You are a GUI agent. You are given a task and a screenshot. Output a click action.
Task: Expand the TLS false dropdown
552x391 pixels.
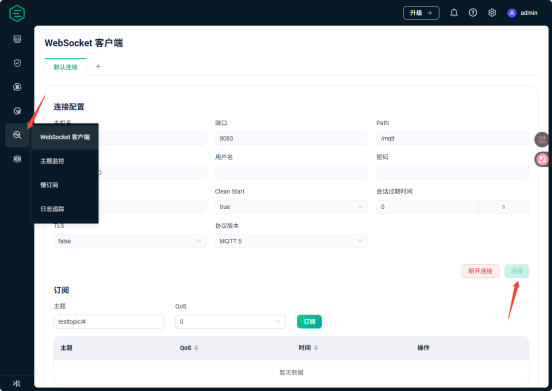point(130,241)
